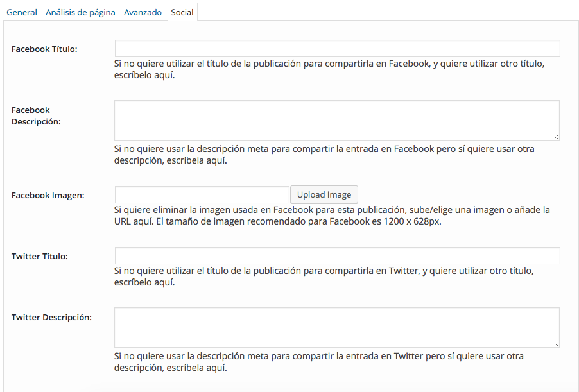Screen dimensions: 579x392
Task: Click the Facebook Descripción label
Action: 36,115
